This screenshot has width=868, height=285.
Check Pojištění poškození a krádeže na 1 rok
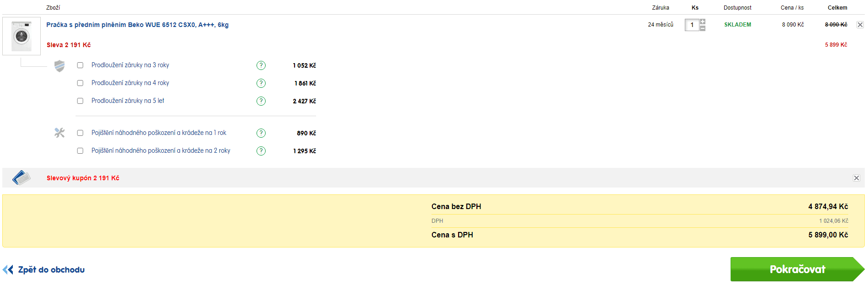pos(80,133)
